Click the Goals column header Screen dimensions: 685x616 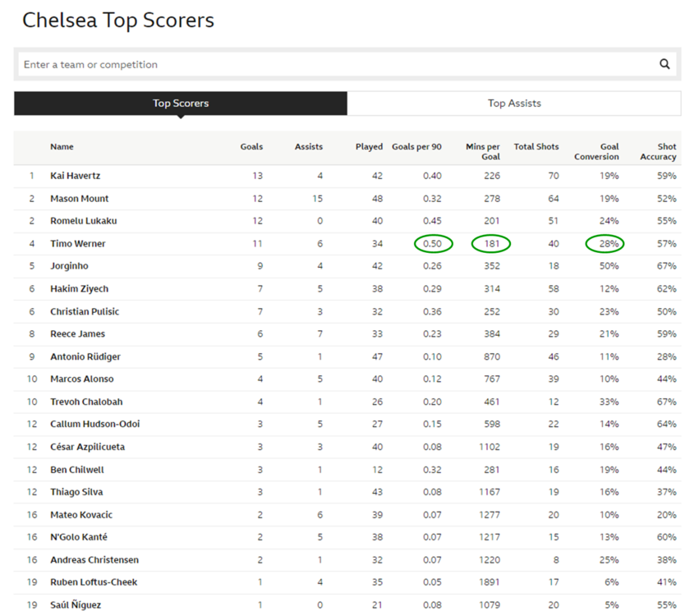[251, 147]
